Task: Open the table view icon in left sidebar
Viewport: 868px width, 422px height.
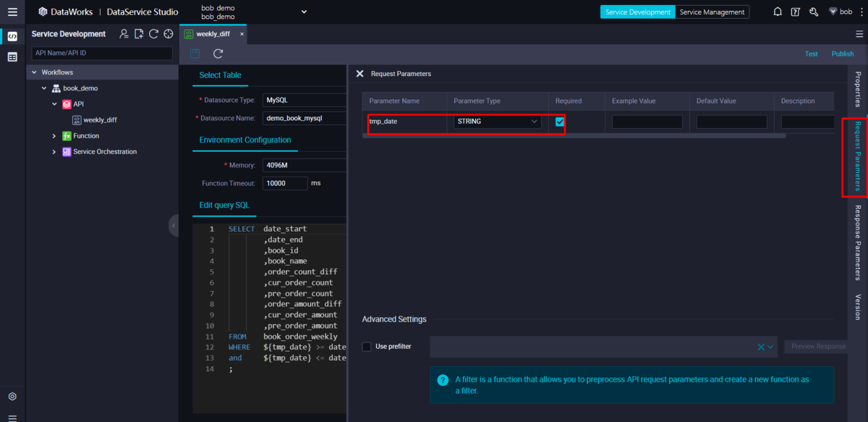Action: [12, 57]
